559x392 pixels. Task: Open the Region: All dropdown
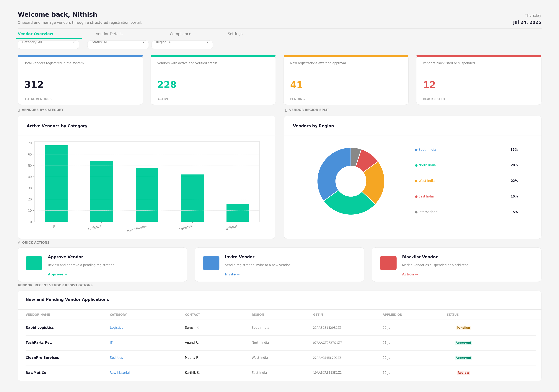coord(182,45)
